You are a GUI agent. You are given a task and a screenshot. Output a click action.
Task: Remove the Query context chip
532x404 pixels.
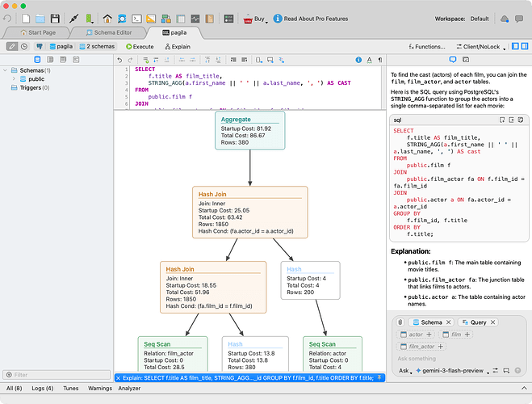(493, 322)
